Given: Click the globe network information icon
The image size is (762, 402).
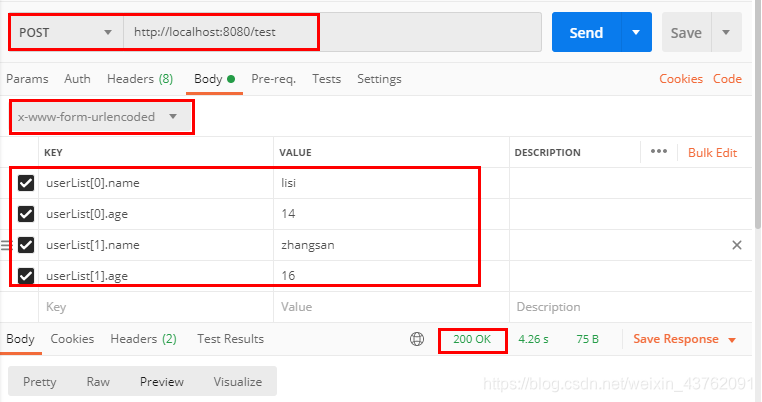Looking at the screenshot, I should click(417, 339).
